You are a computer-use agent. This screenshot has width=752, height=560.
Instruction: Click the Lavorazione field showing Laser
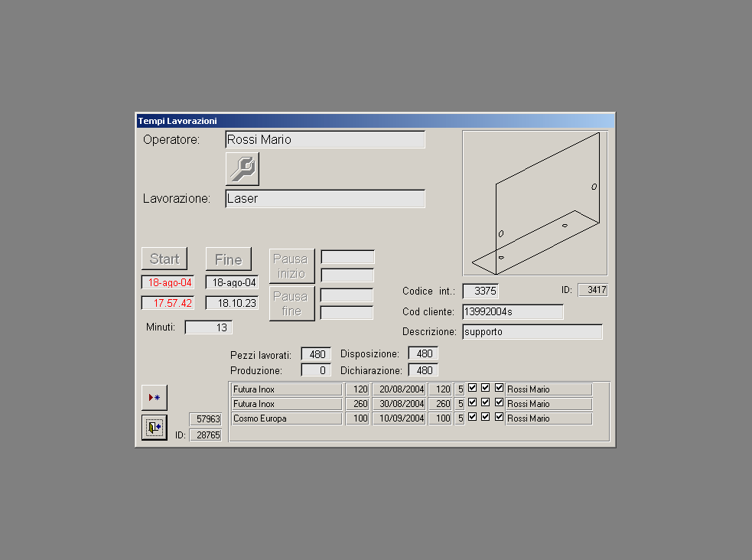pyautogui.click(x=325, y=198)
